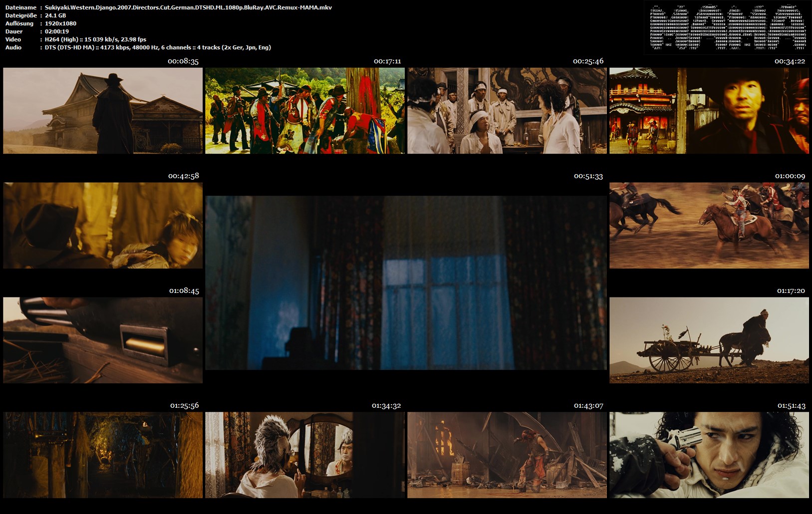Click the 01:25:56 timestamp label
The height and width of the screenshot is (514, 812).
click(x=185, y=406)
